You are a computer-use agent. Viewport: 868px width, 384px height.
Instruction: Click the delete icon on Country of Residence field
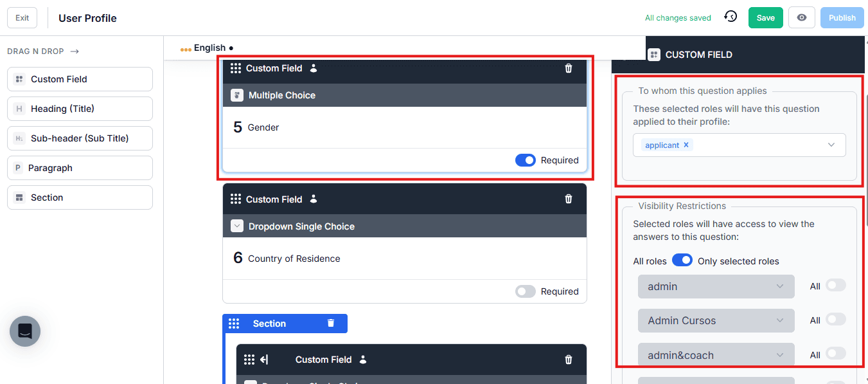pos(568,199)
